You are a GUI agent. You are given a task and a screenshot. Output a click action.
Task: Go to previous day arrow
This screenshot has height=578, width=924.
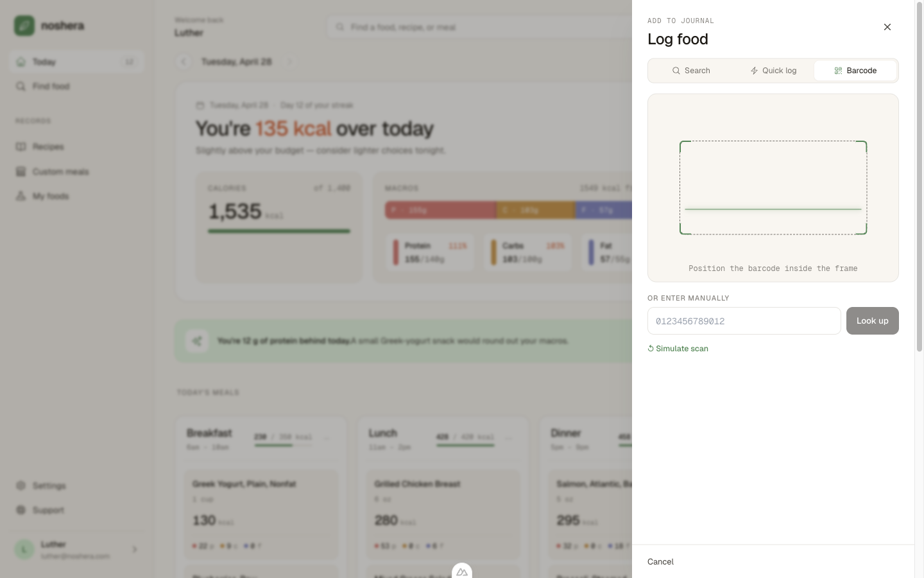(x=184, y=62)
